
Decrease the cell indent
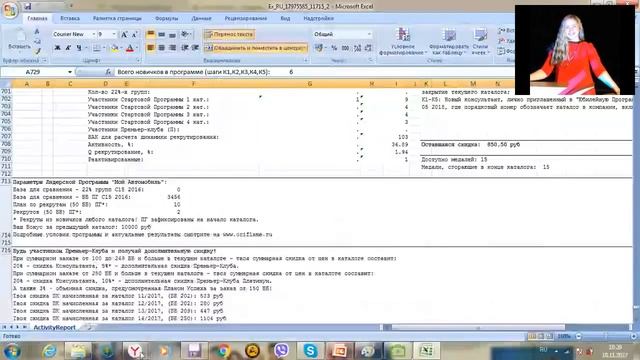click(x=185, y=48)
